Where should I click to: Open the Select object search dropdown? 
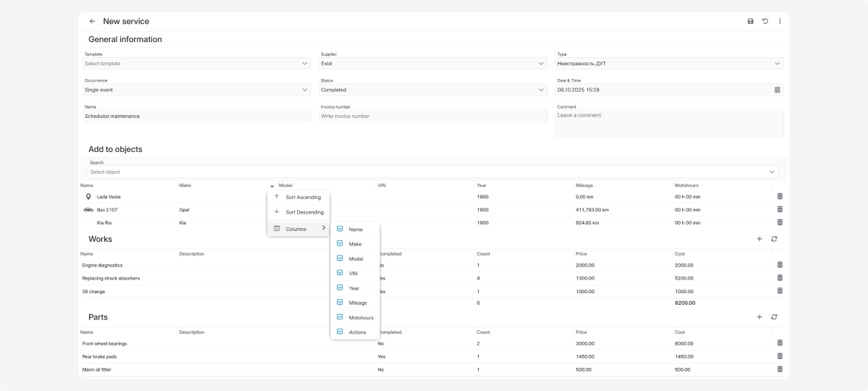pyautogui.click(x=432, y=172)
